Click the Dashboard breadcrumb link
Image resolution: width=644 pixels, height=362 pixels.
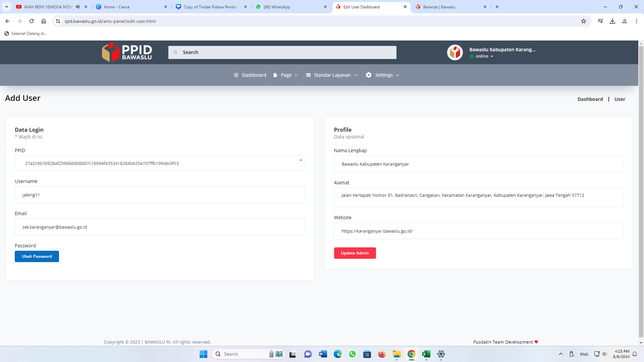click(590, 99)
